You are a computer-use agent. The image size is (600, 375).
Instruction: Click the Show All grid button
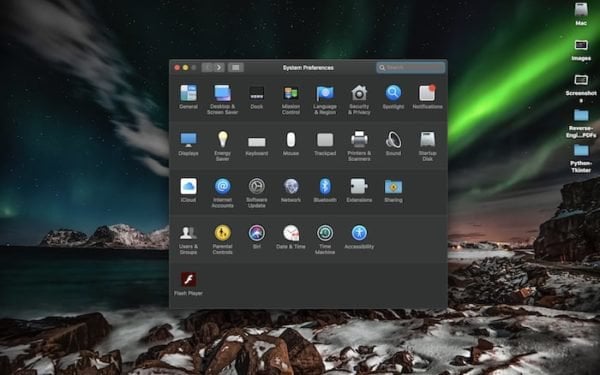pos(236,68)
